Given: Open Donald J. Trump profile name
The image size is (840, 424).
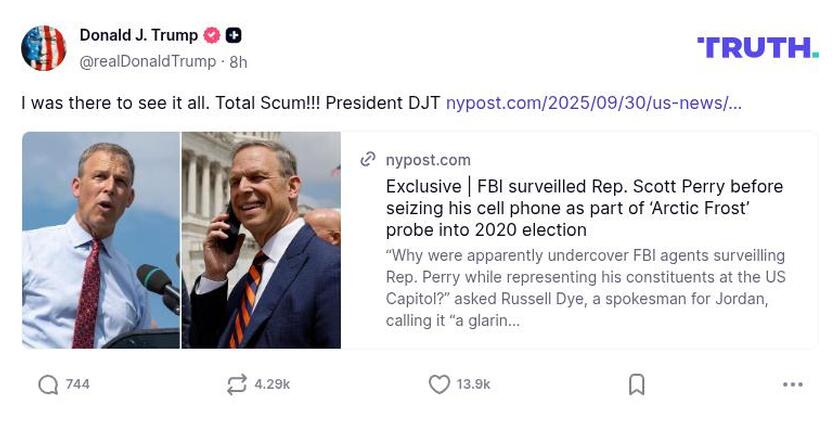Looking at the screenshot, I should tap(138, 36).
